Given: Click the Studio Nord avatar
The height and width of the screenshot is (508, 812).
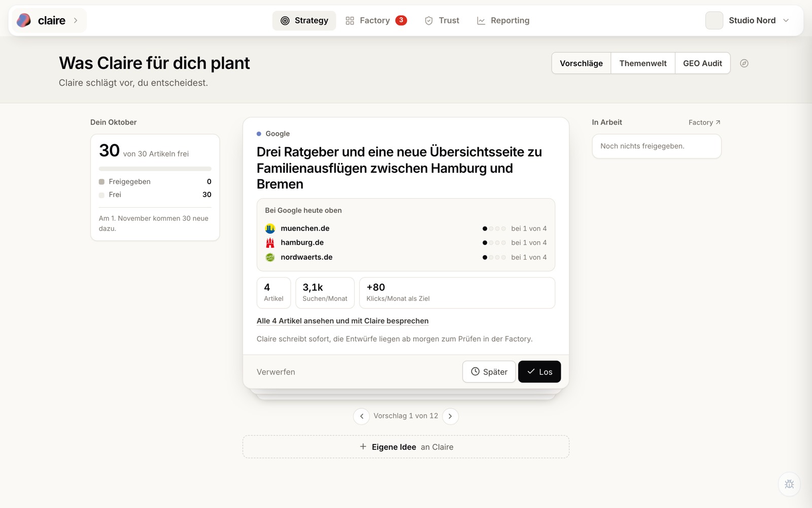Looking at the screenshot, I should point(714,20).
